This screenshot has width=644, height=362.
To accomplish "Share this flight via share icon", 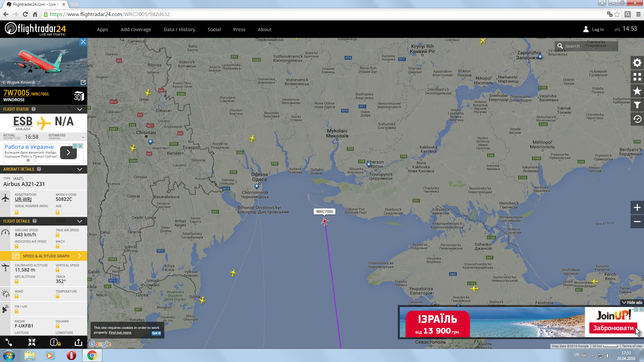I will (x=78, y=342).
